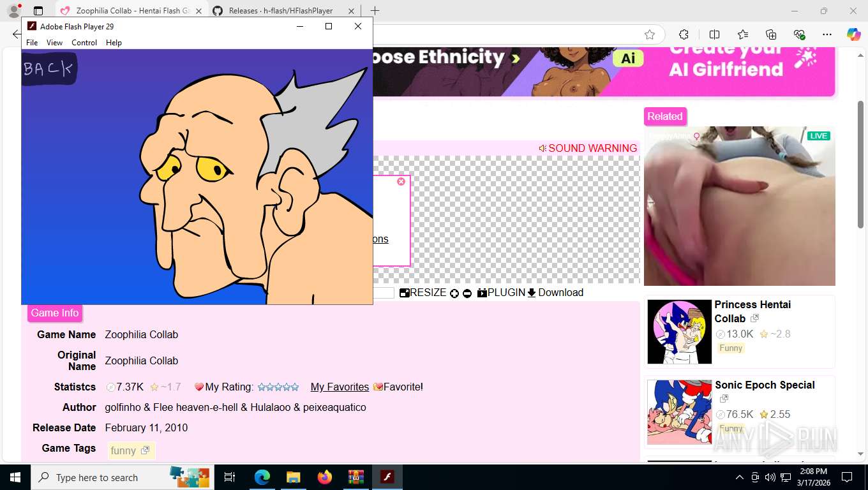Open Task View from the taskbar
This screenshot has height=490, width=868.
pyautogui.click(x=230, y=477)
